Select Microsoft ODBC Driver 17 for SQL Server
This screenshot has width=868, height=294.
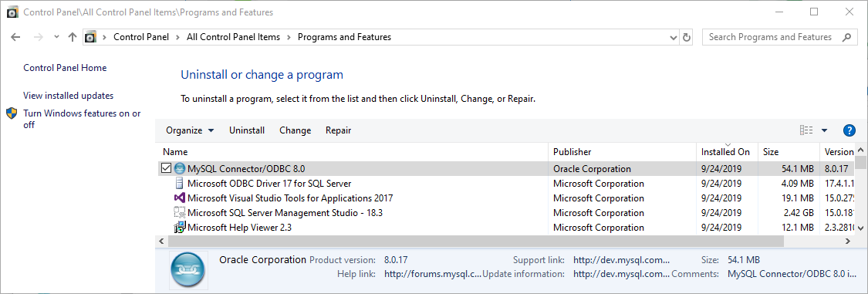click(x=269, y=183)
